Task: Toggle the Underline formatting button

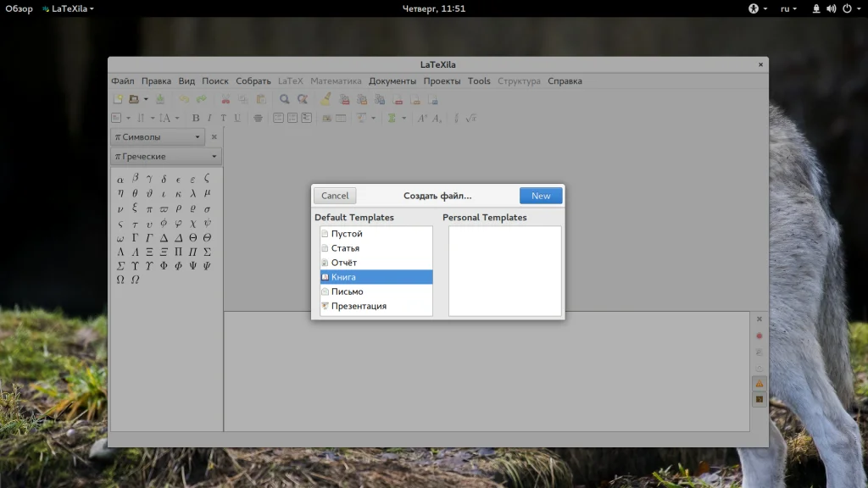Action: click(237, 119)
